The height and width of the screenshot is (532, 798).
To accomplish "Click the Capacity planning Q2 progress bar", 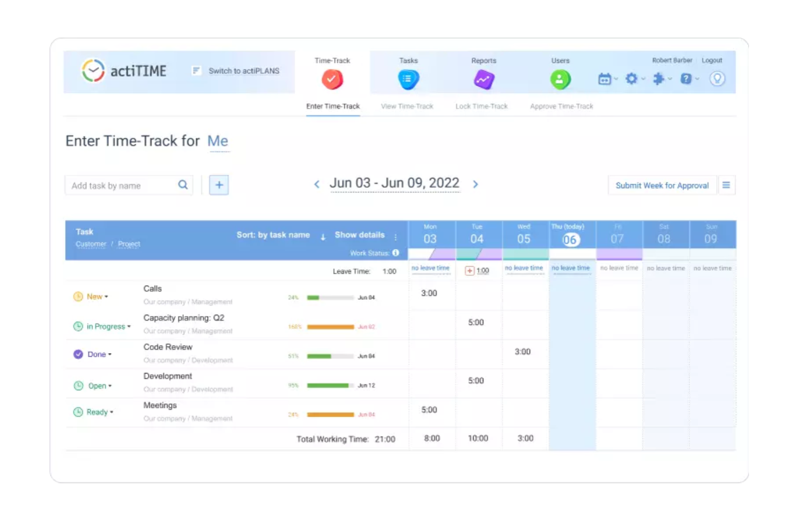I will [330, 327].
